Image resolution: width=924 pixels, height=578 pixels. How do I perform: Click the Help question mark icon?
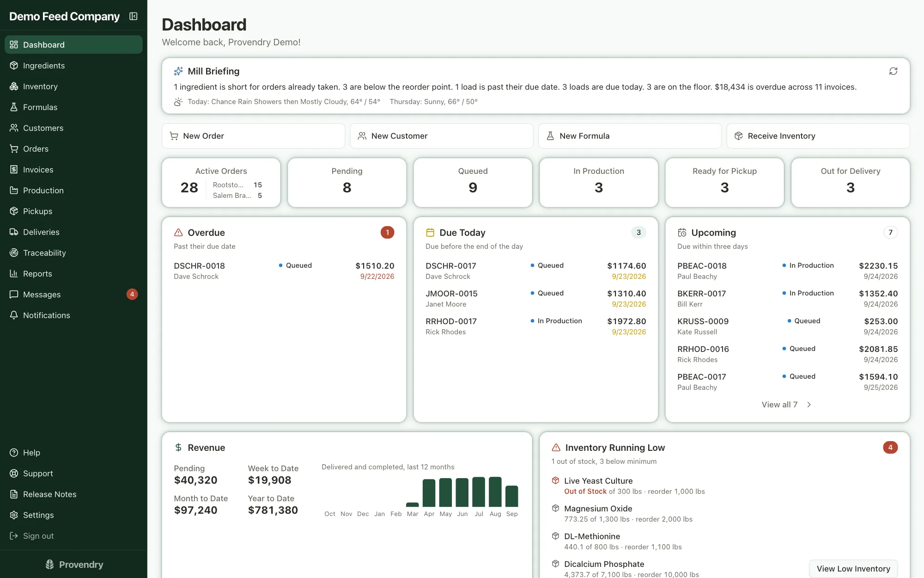[14, 453]
